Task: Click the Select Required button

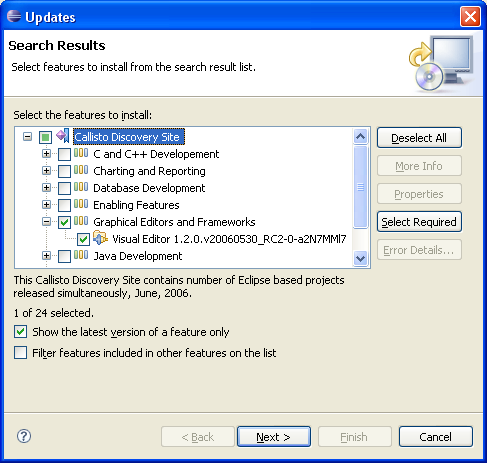Action: click(419, 222)
